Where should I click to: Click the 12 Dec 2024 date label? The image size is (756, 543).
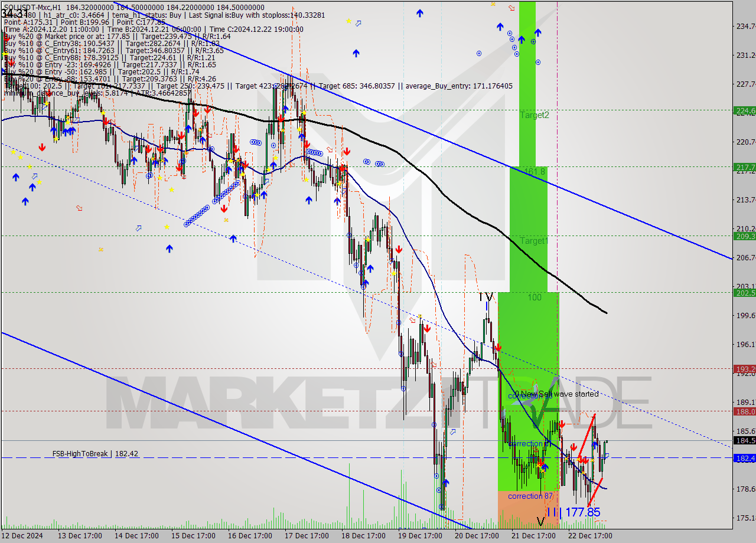click(x=22, y=536)
